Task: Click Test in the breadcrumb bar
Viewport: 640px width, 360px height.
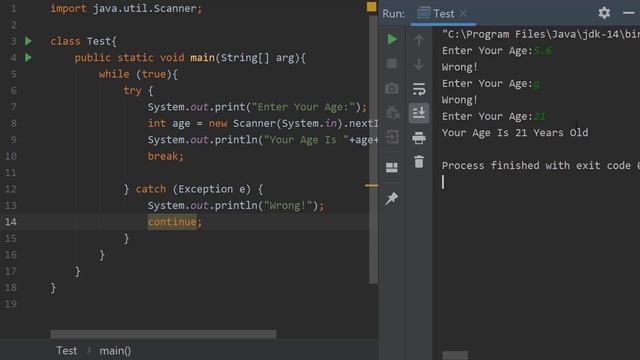Action: tap(67, 351)
